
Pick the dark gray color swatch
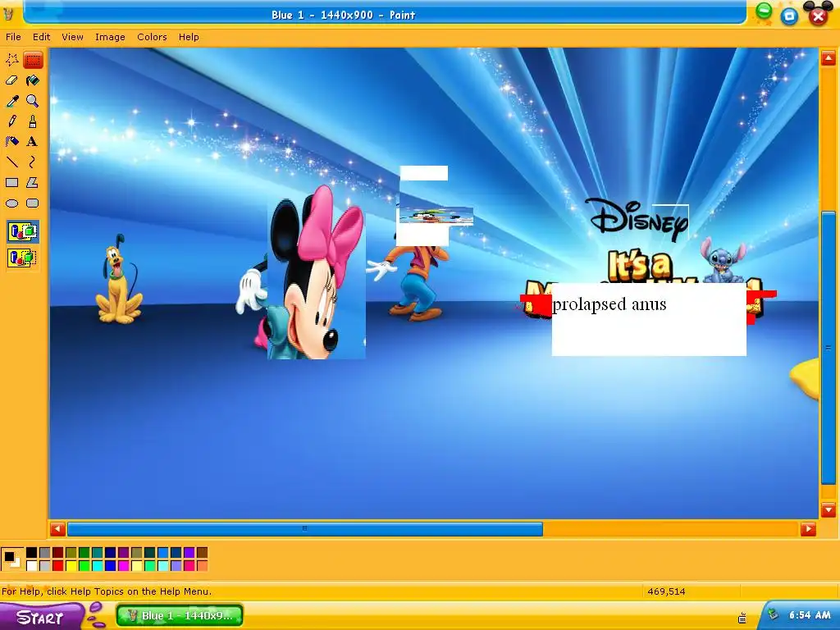(x=45, y=553)
